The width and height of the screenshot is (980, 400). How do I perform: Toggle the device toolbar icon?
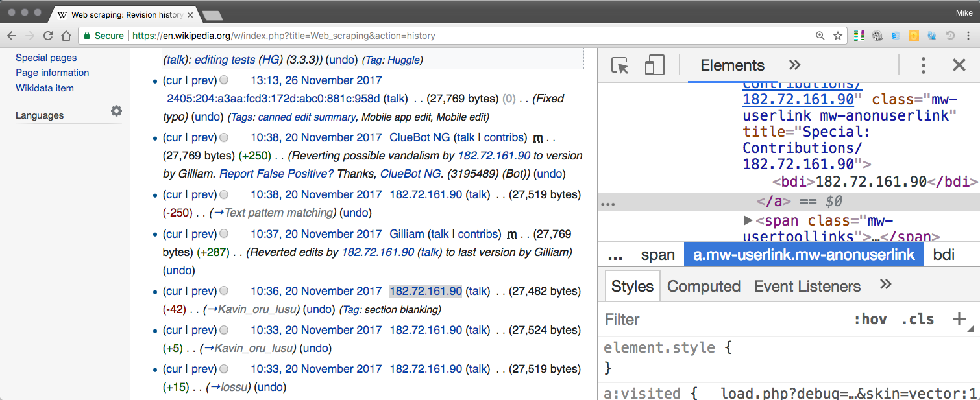coord(654,65)
